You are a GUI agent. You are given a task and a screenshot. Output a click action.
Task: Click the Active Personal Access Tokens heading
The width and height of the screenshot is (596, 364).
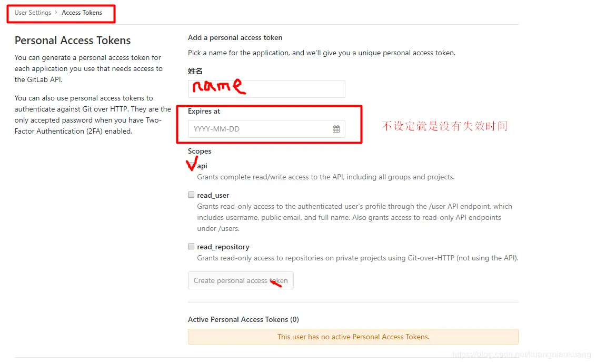[x=243, y=319]
